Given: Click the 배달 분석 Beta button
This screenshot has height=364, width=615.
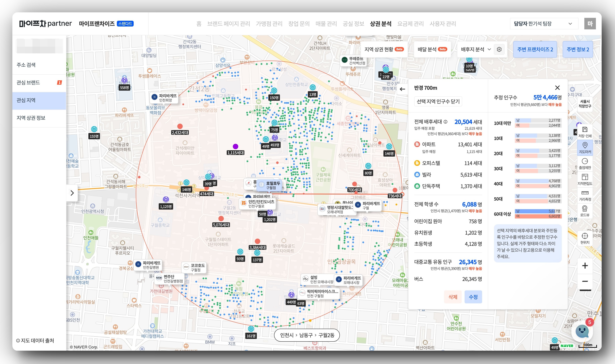Looking at the screenshot, I should (432, 49).
